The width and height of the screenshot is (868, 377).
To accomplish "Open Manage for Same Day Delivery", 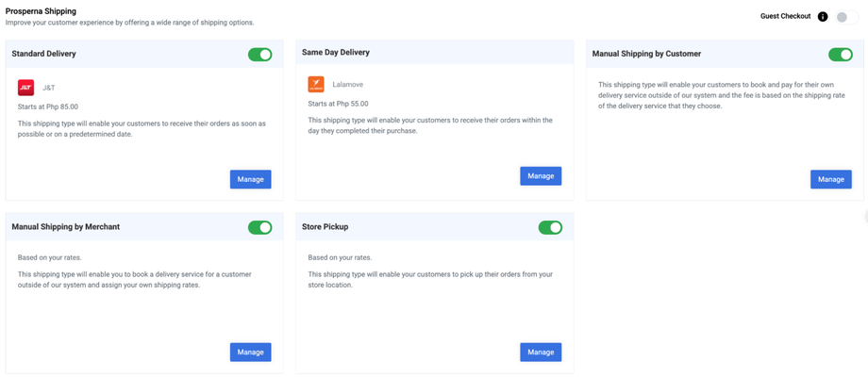I will 541,176.
